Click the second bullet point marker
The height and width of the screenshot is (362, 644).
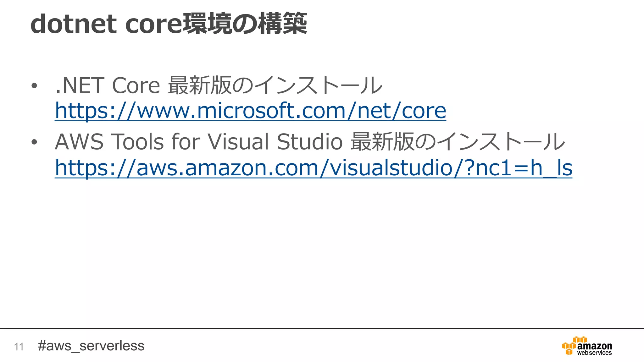pyautogui.click(x=34, y=142)
